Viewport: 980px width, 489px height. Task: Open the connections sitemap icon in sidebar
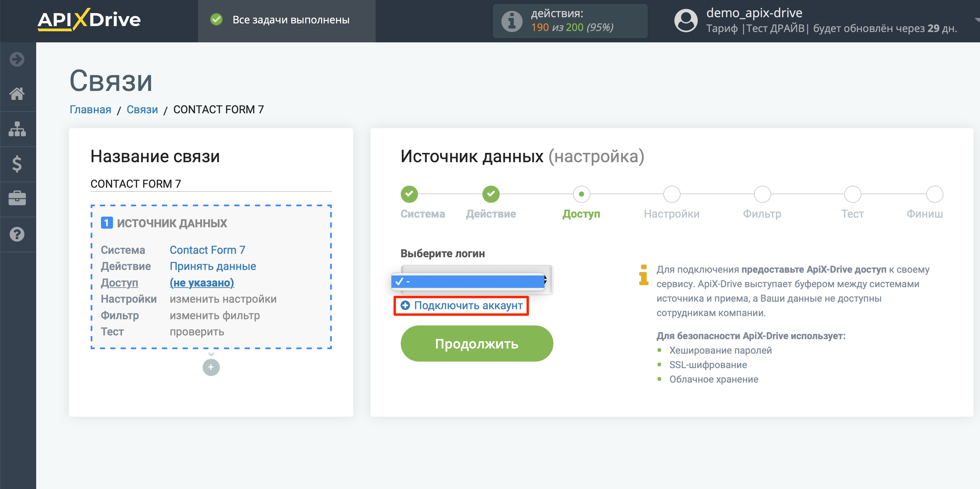[x=17, y=129]
